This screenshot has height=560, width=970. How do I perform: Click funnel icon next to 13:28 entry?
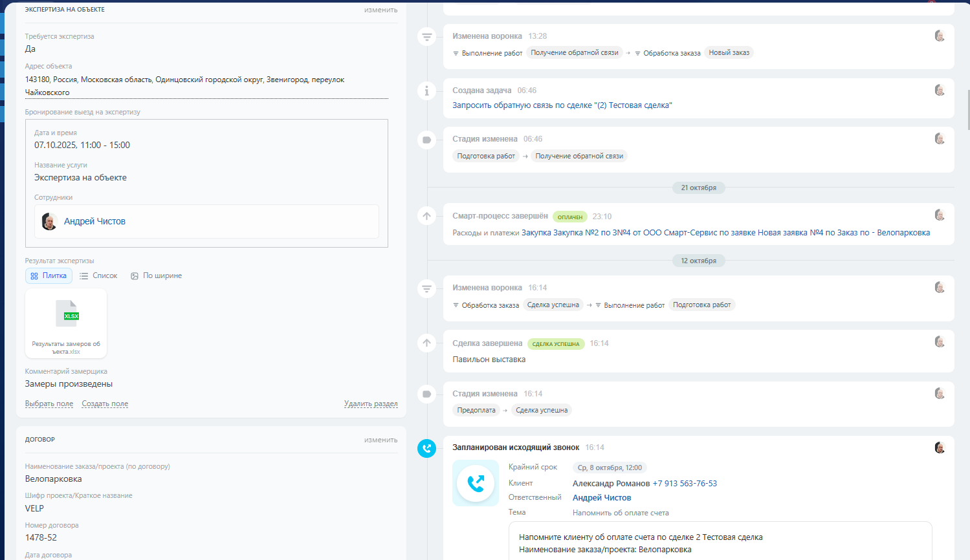coord(426,37)
